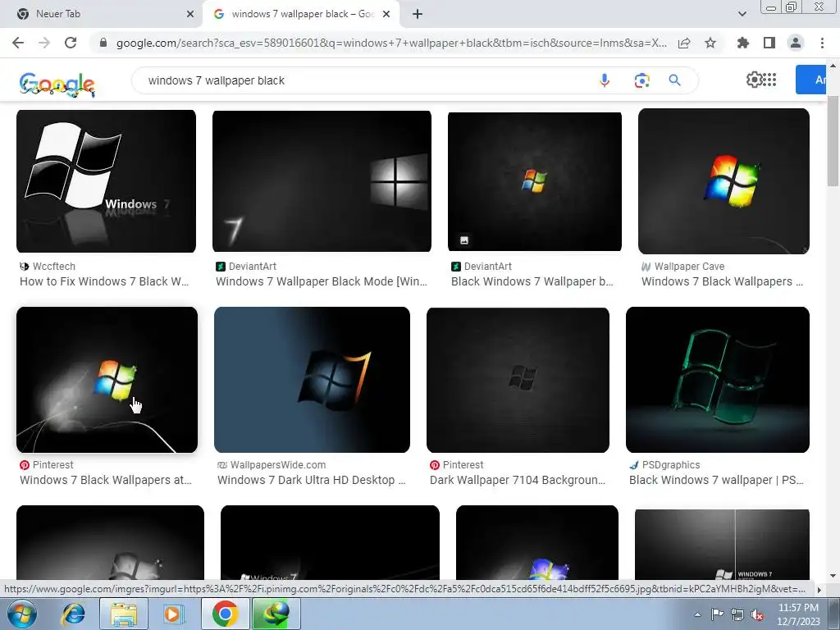Click the page vertical scrollbar thumb
The height and width of the screenshot is (630, 840).
[x=833, y=142]
